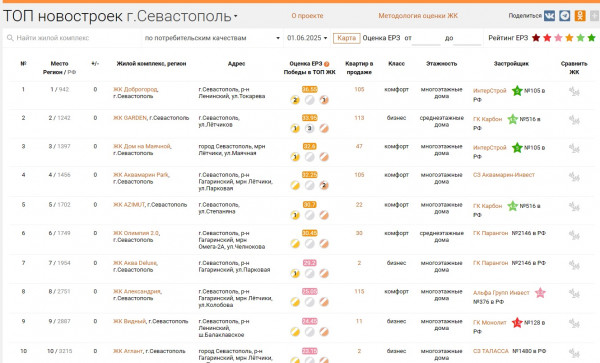
Task: Open developer СЗ ТАЛАССА link
Action: 491,351
